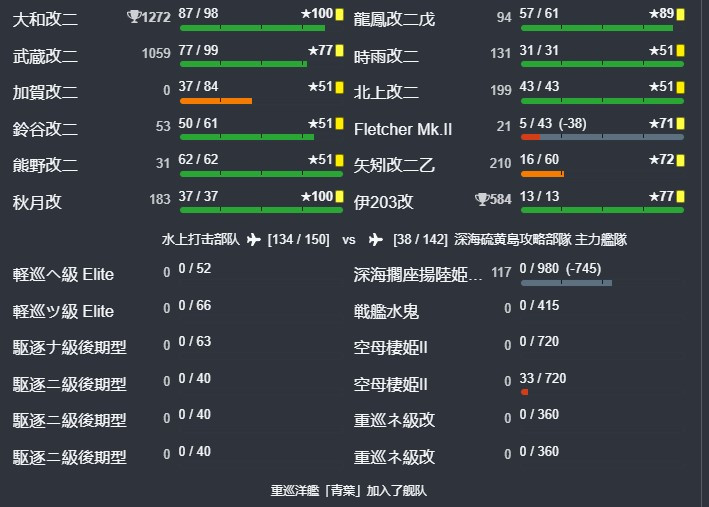Click the red HP bar of Fletcher Mk.II
The height and width of the screenshot is (507, 709).
[530, 137]
